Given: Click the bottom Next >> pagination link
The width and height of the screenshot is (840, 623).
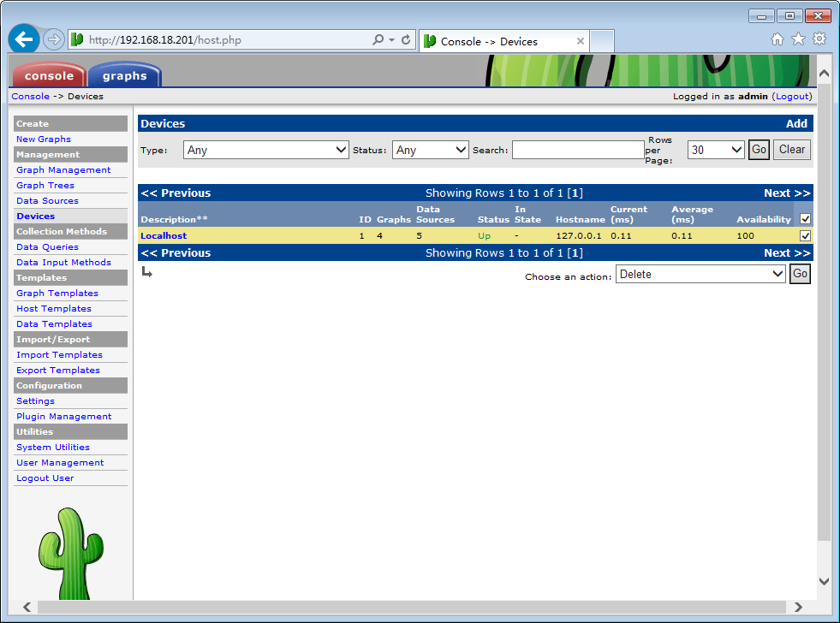Looking at the screenshot, I should 787,253.
